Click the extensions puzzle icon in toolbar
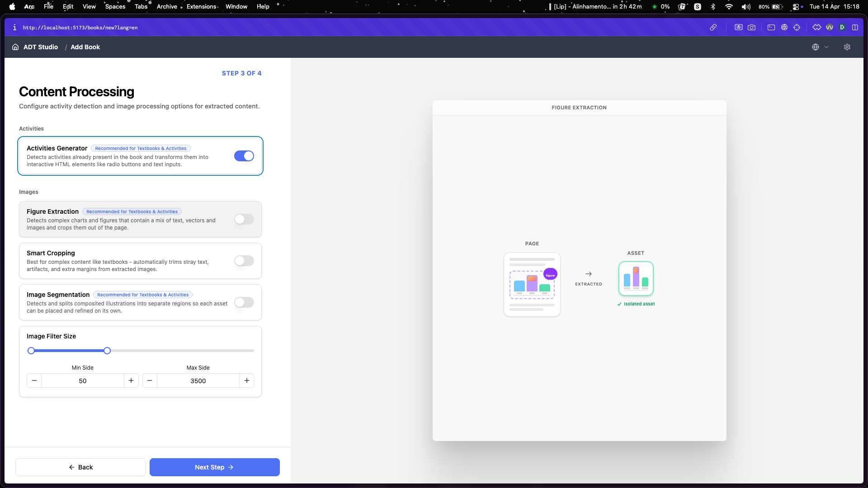The image size is (868, 488). (816, 28)
